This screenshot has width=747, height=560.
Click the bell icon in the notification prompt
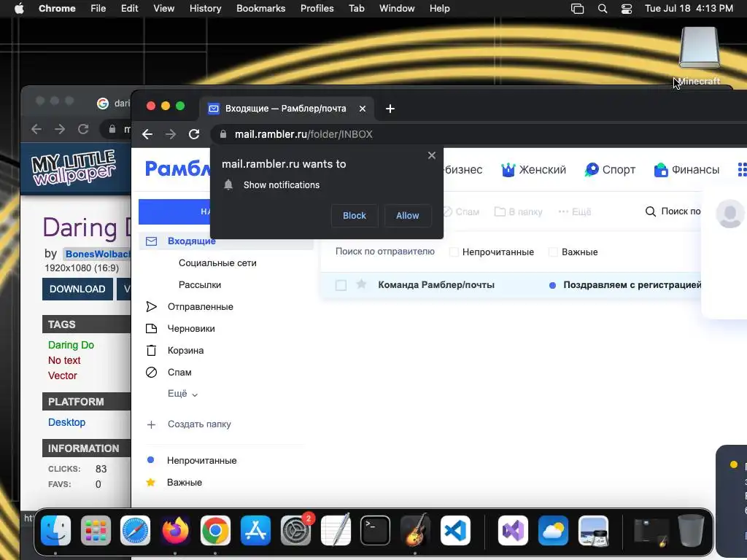click(x=228, y=184)
